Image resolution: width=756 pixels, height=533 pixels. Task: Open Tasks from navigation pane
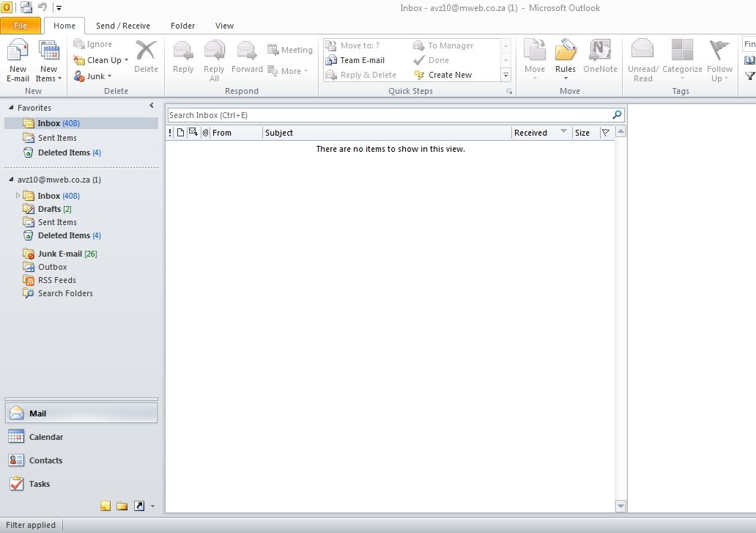pyautogui.click(x=39, y=484)
